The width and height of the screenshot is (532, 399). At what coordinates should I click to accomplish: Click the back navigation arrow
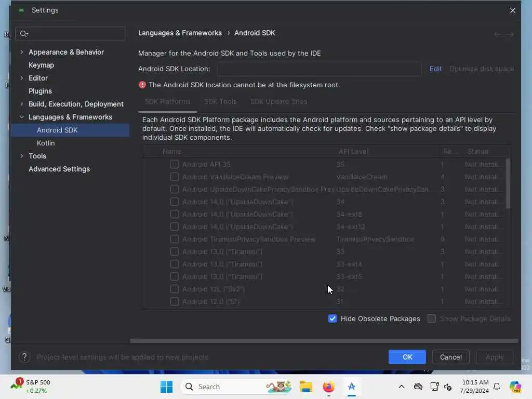497,34
